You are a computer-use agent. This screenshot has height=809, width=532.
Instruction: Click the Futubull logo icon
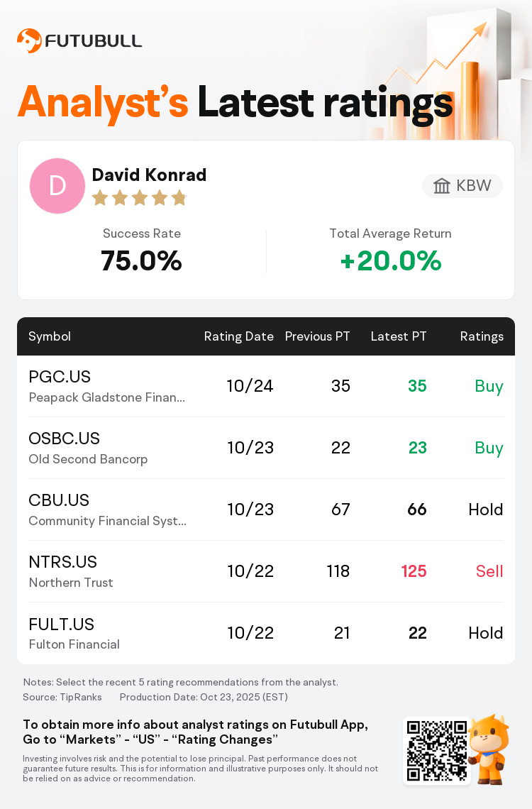(x=29, y=40)
